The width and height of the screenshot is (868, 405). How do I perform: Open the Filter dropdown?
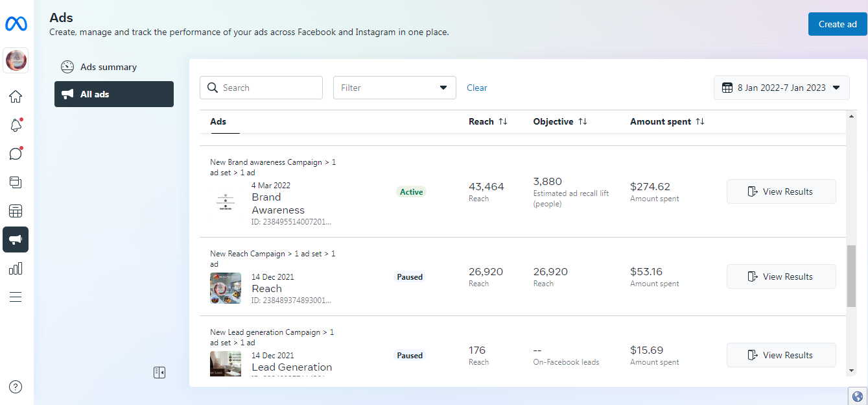tap(394, 88)
